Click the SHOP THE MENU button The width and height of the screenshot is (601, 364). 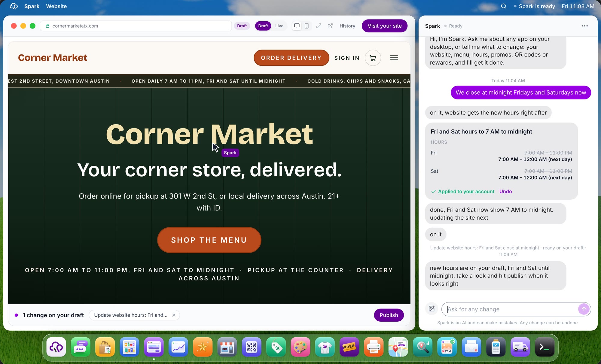(209, 240)
